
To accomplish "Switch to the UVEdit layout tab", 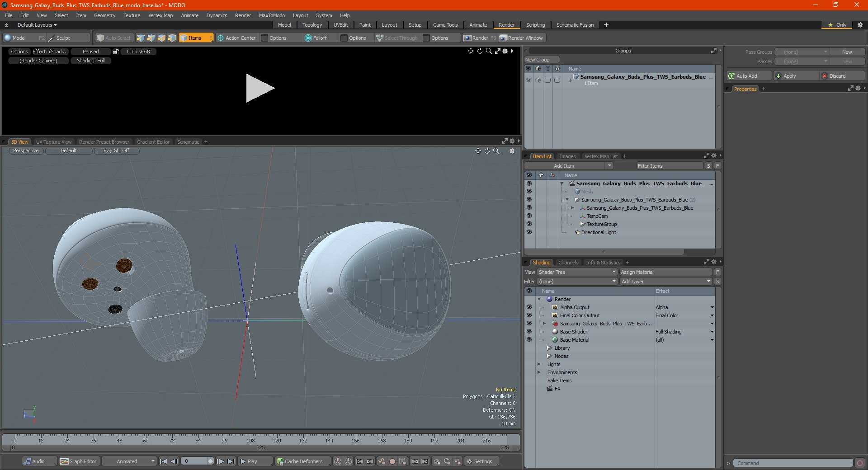I will pyautogui.click(x=340, y=25).
